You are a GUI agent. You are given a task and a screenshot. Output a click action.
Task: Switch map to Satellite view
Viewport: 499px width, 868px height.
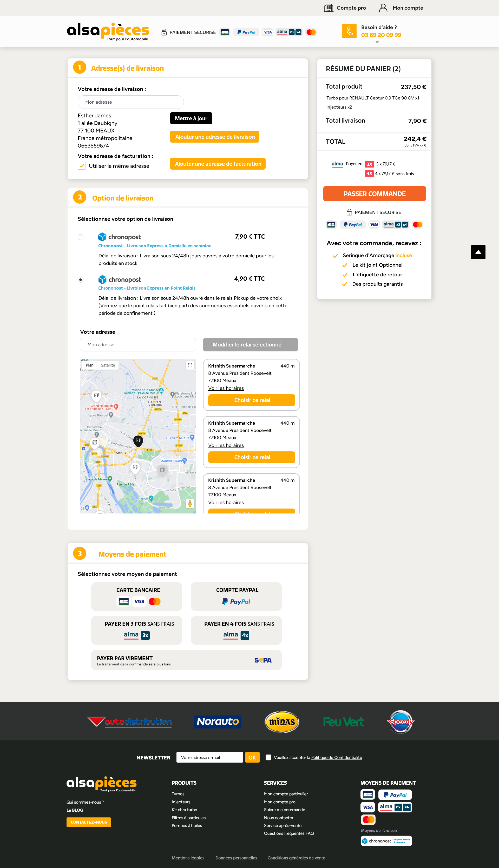tap(108, 365)
